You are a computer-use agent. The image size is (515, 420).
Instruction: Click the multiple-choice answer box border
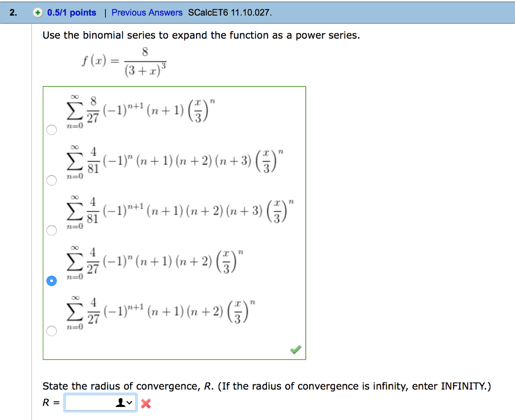coord(175,86)
